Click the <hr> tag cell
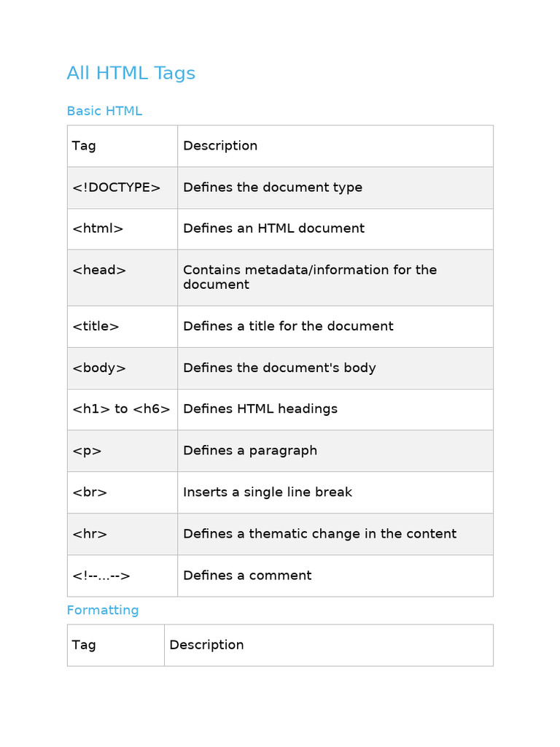Viewport: 560px width, 747px height. click(90, 534)
